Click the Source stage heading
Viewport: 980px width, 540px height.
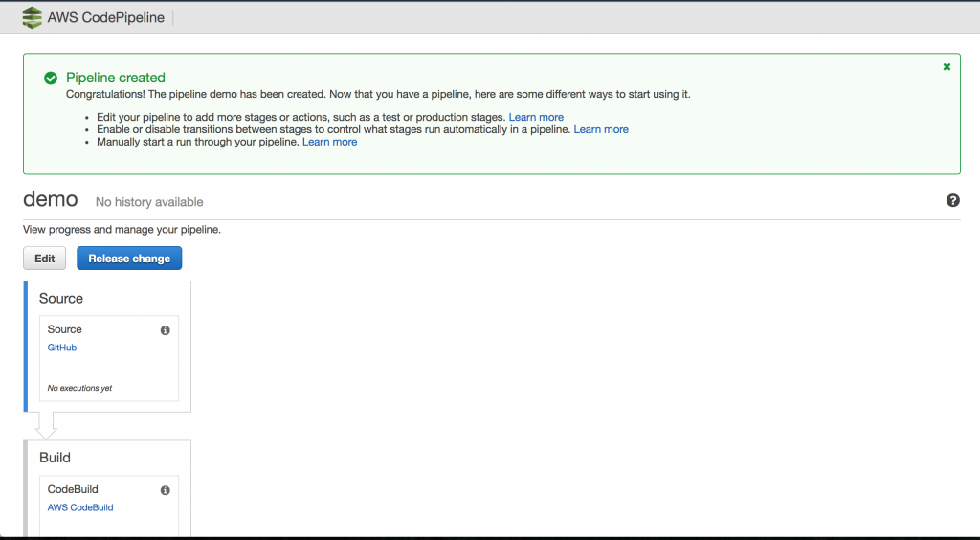click(61, 298)
